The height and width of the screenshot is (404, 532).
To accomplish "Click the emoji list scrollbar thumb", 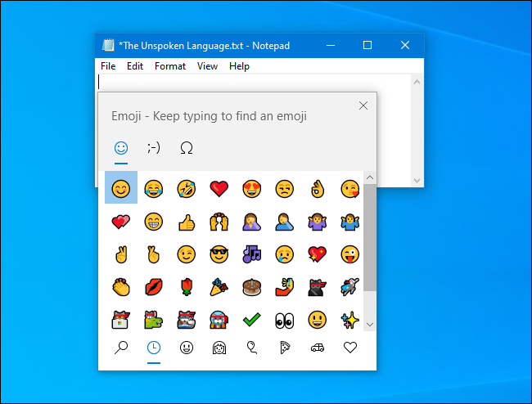I will click(x=369, y=238).
